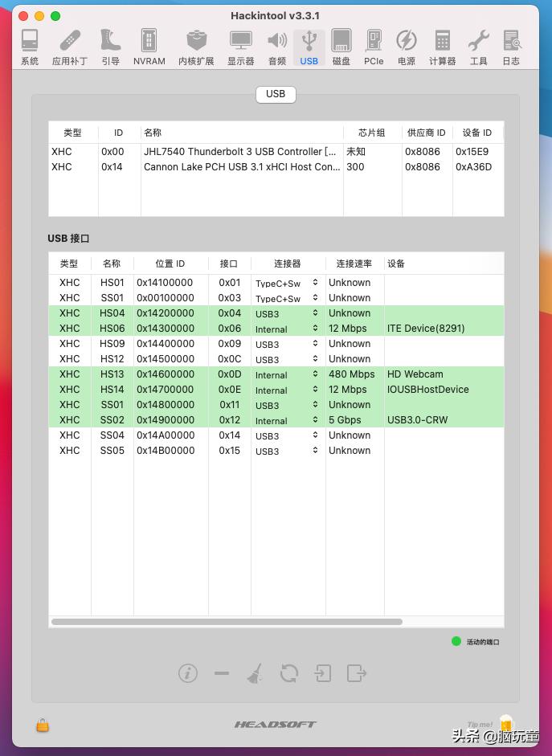Select Cannon Lake PCH USB 3.1 row
This screenshot has height=756, width=552.
tap(276, 167)
